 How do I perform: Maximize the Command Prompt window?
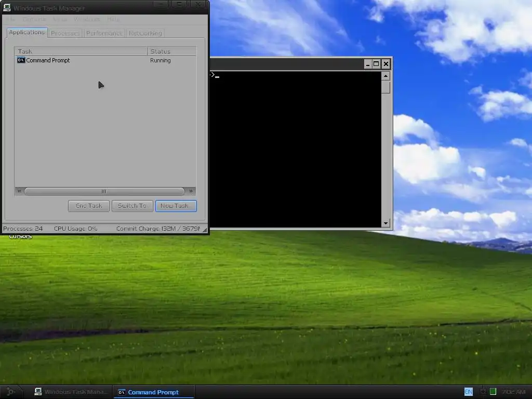(x=376, y=64)
